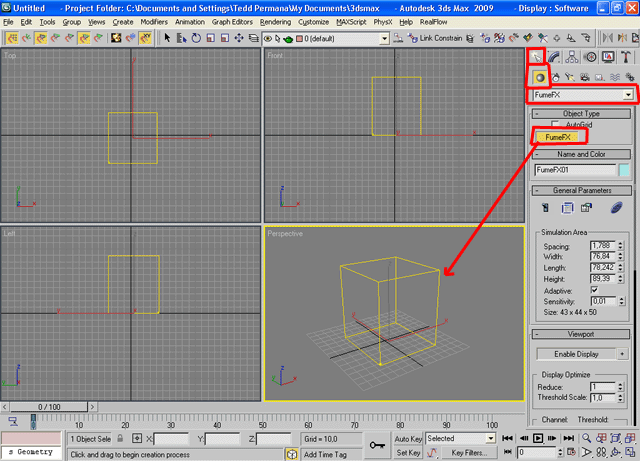The image size is (640, 461).
Task: Click the Key Filters button
Action: click(x=469, y=452)
